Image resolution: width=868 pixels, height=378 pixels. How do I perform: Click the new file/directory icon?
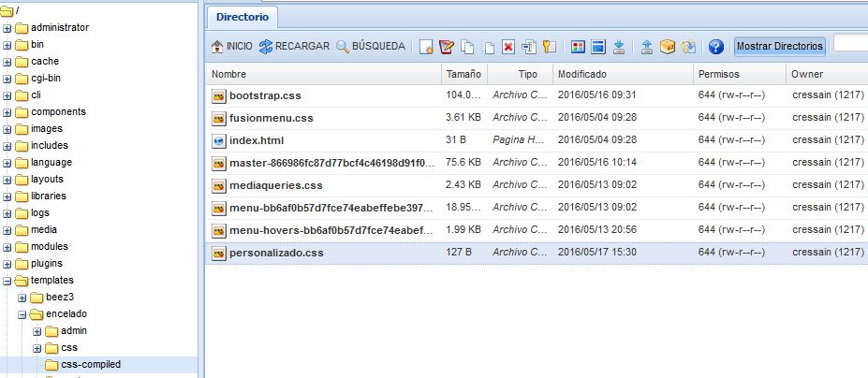coord(426,47)
